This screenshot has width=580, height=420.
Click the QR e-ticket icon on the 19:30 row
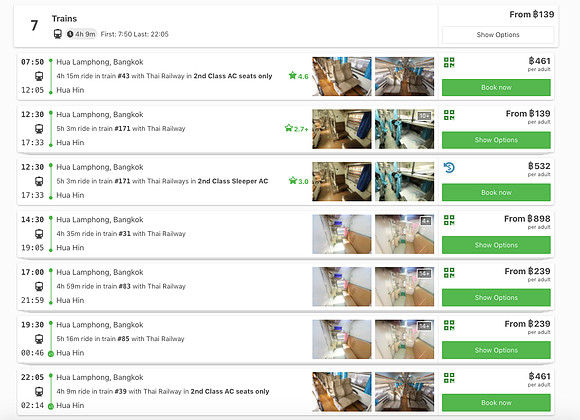pos(449,325)
